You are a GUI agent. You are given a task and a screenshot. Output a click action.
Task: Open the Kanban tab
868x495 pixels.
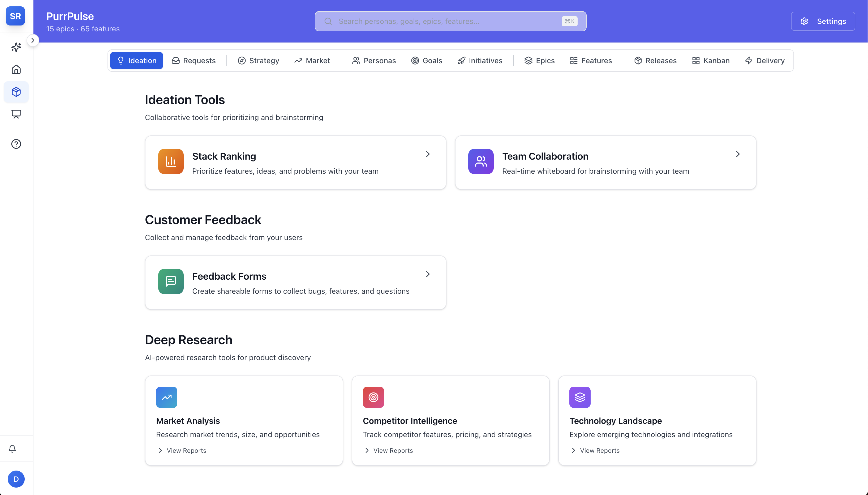(x=711, y=61)
